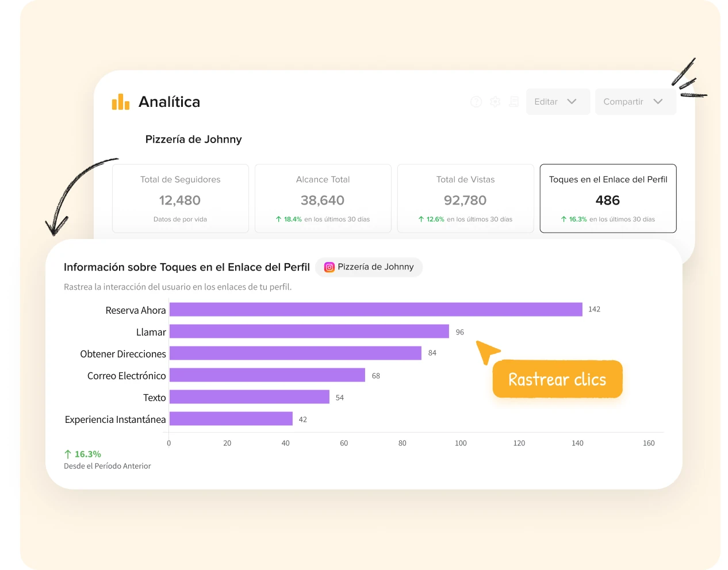The height and width of the screenshot is (570, 728).
Task: Select the Total de Seguidores card
Action: [181, 199]
